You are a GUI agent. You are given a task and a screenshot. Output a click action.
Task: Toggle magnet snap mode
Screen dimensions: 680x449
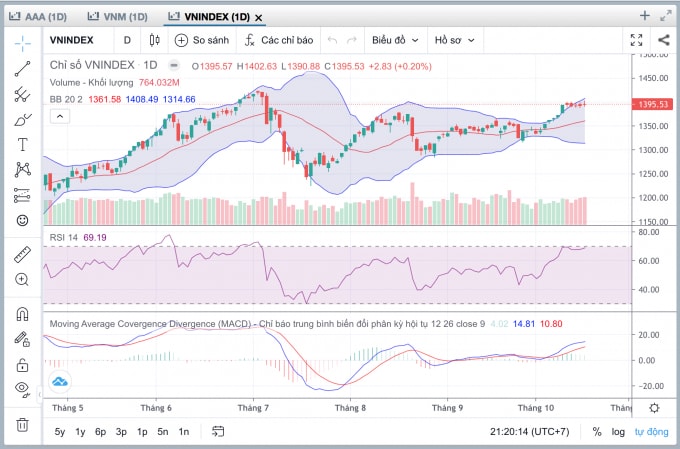point(23,313)
